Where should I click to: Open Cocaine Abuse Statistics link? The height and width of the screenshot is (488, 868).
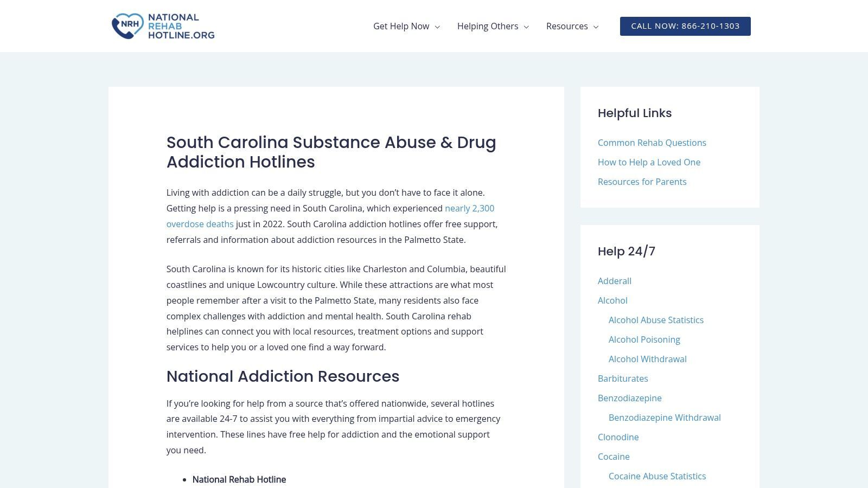[x=657, y=476]
